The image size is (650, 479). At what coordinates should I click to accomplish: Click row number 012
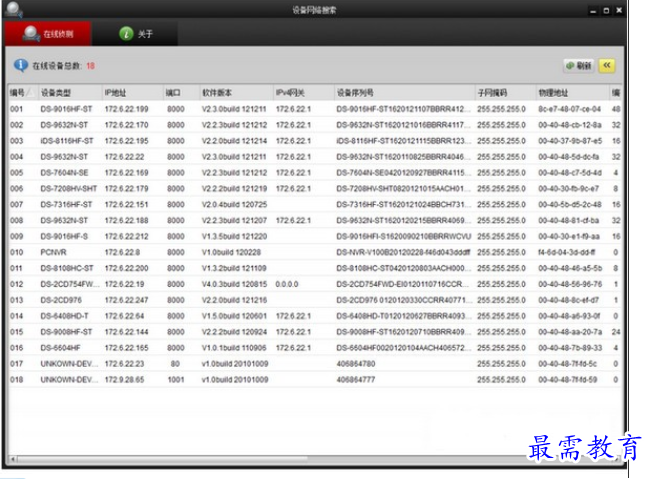[17, 284]
